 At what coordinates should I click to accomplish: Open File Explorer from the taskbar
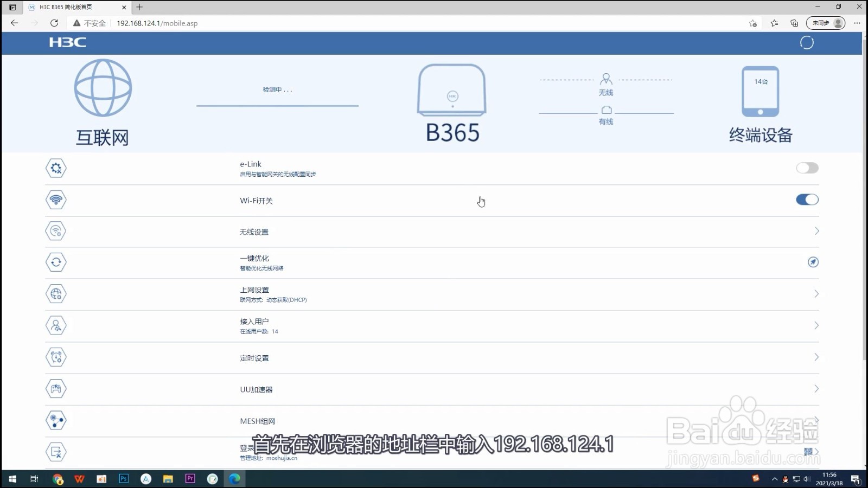[x=168, y=479]
